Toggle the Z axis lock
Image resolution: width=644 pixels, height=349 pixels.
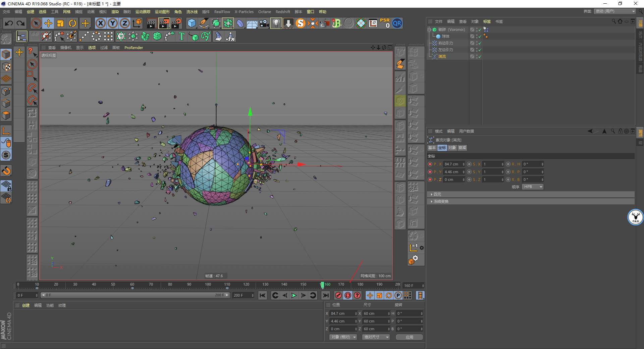pos(125,23)
